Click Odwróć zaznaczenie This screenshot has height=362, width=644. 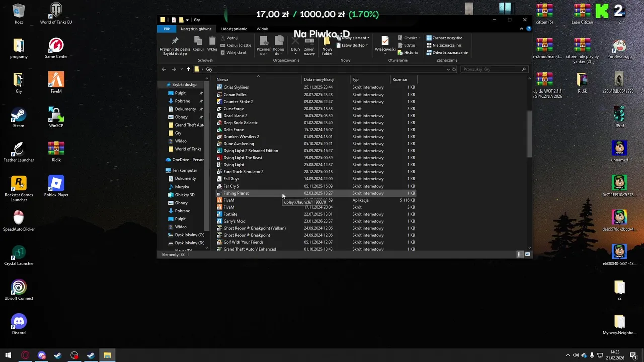(x=447, y=52)
